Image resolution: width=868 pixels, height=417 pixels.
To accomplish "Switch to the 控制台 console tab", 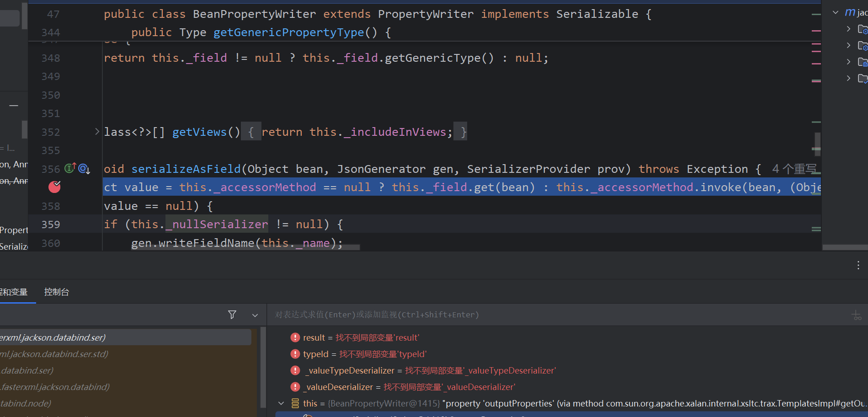I will coord(57,292).
